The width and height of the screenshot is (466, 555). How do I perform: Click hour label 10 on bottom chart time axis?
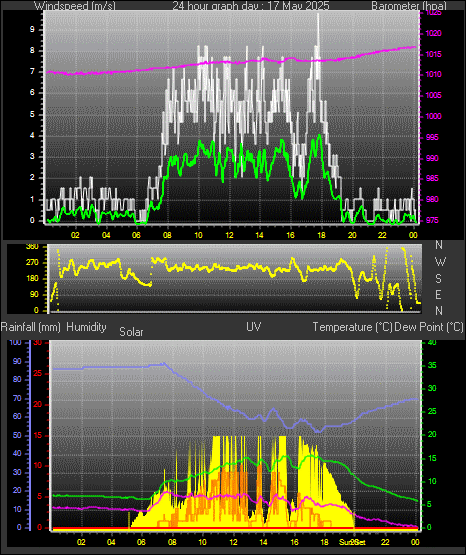(202, 542)
